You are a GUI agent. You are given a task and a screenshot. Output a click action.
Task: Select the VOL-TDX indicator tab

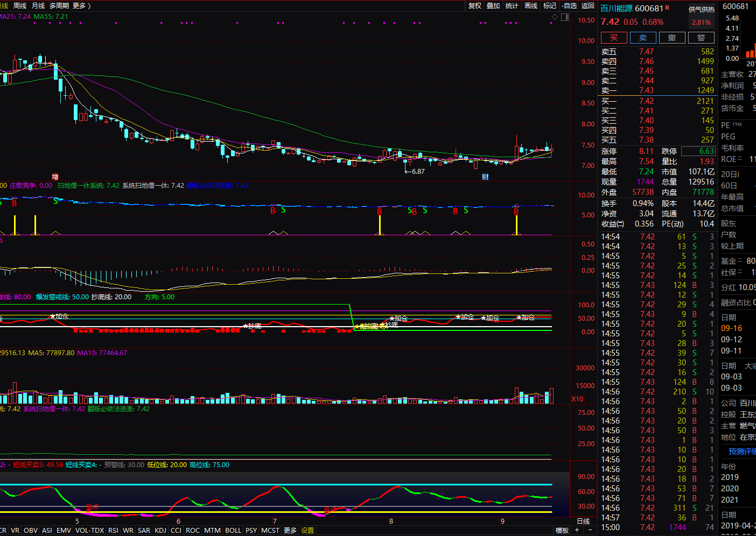(89, 530)
